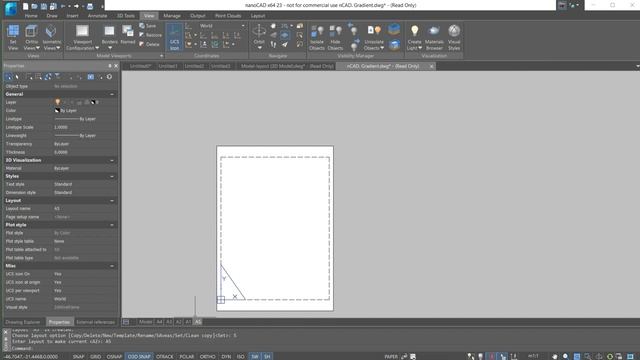The image size is (640, 360).
Task: Open the Orbit tool dropdown
Action: [x=259, y=48]
